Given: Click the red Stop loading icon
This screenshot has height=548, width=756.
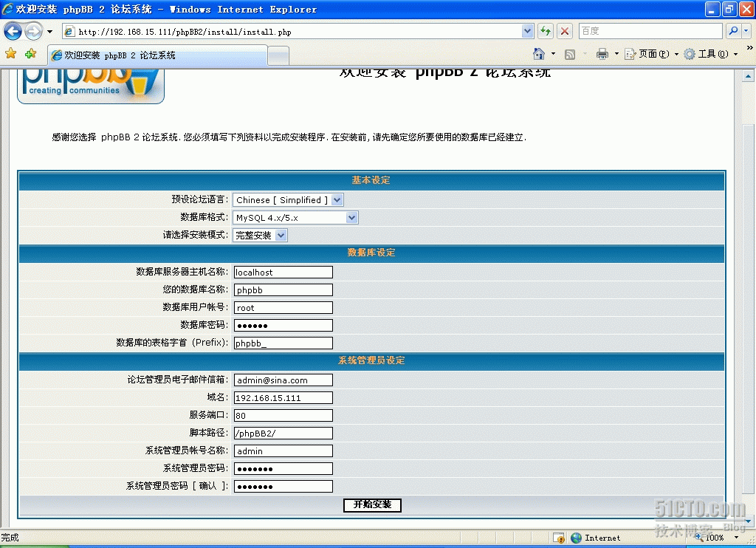Looking at the screenshot, I should 564,31.
